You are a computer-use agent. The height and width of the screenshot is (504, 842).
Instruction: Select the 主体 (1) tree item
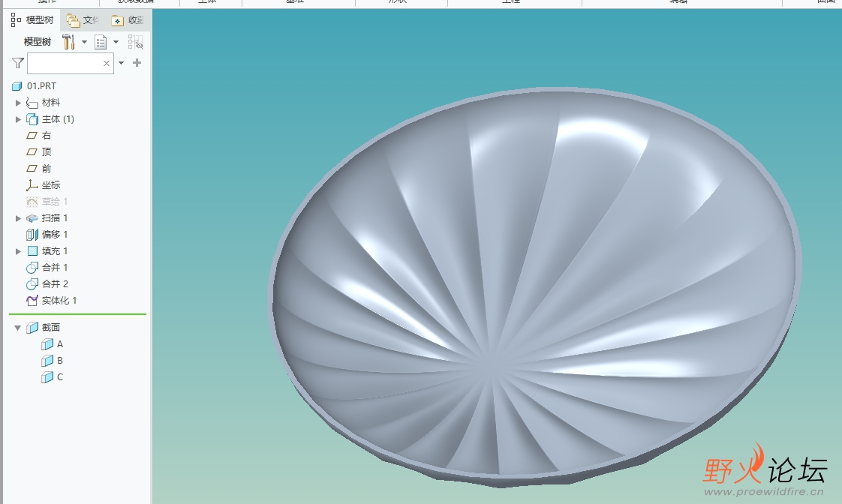pos(58,119)
